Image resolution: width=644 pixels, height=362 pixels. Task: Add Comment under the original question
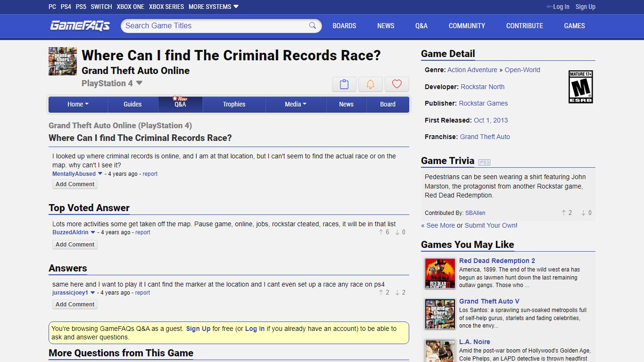coord(75,184)
